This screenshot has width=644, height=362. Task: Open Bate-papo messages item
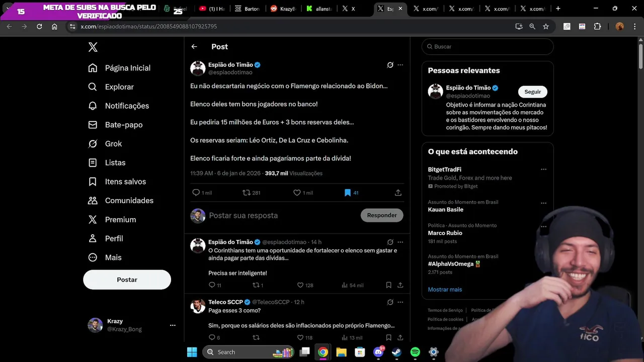[115, 125]
